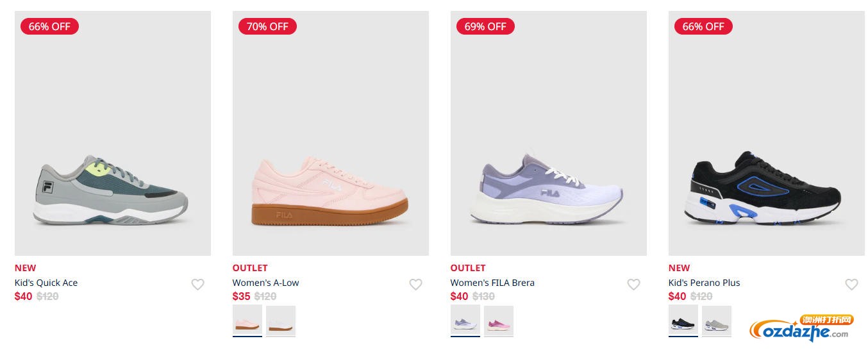Select pink gum-sole A-Low color swatch
868x350 pixels.
[247, 321]
